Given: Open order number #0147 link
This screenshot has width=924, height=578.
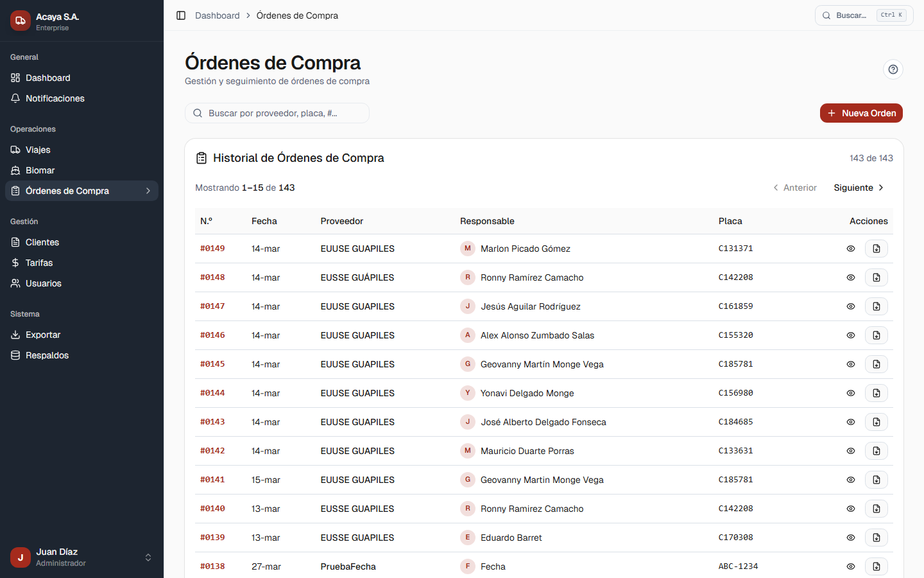Looking at the screenshot, I should pos(212,306).
